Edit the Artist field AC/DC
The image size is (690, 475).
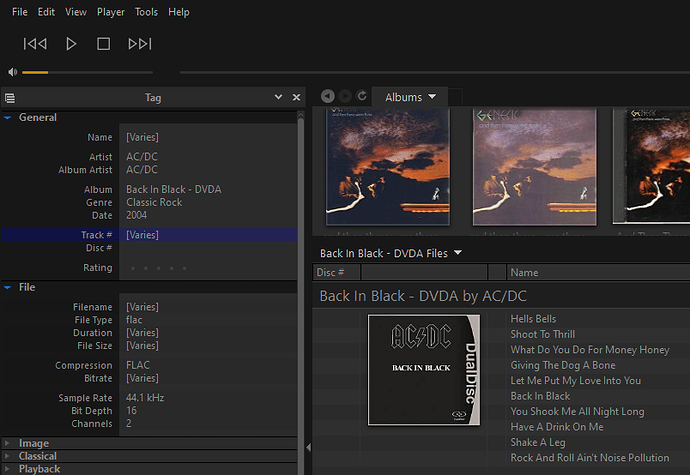(208, 157)
